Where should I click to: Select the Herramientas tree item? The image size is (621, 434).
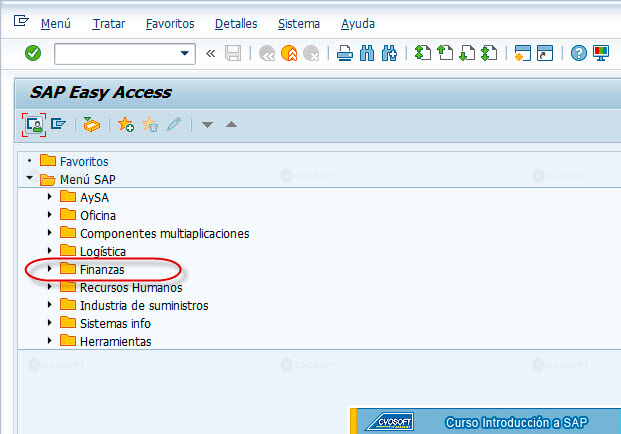point(115,341)
